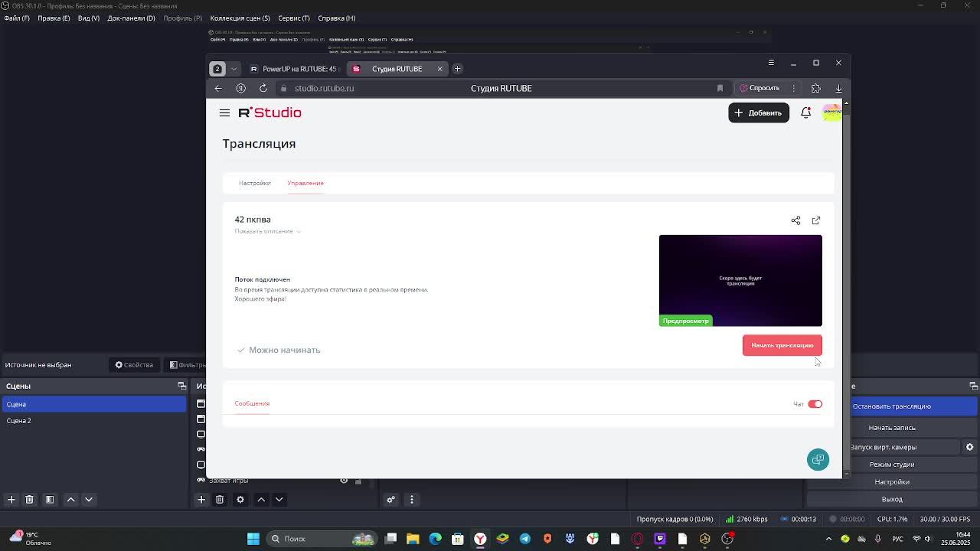This screenshot has height=551, width=980.
Task: Open source Свойства button in OBS
Action: (x=134, y=365)
